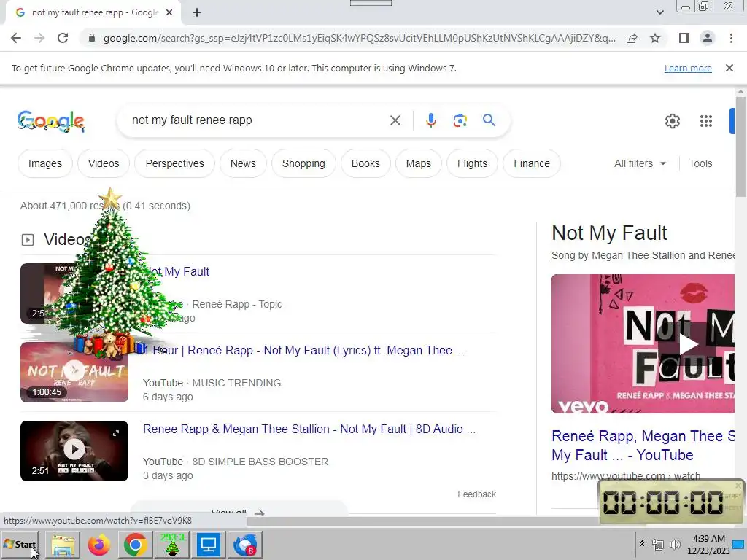Screen dimensions: 747x560
Task: Switch to the Maps filter
Action: click(418, 163)
